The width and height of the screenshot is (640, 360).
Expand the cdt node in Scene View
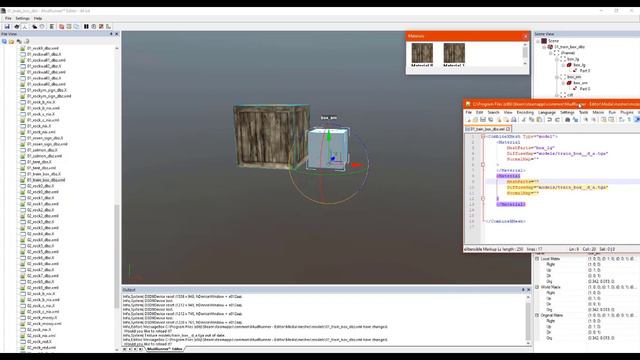[x=556, y=95]
